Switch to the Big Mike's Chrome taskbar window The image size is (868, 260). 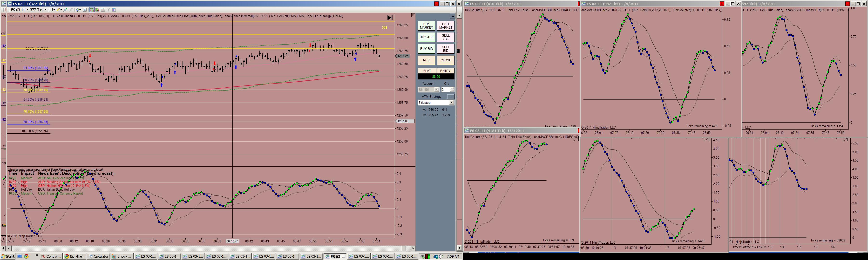pos(75,256)
